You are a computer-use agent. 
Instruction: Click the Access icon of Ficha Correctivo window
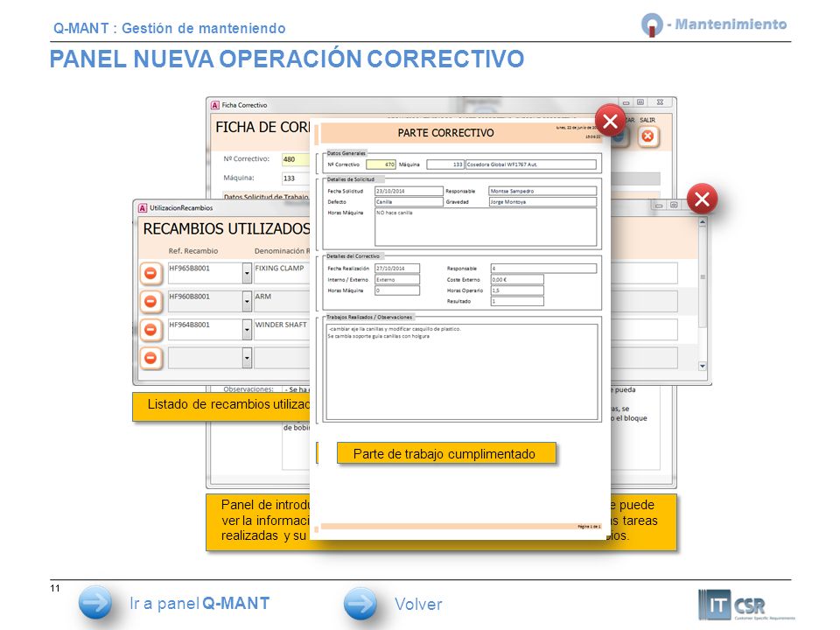pos(215,105)
